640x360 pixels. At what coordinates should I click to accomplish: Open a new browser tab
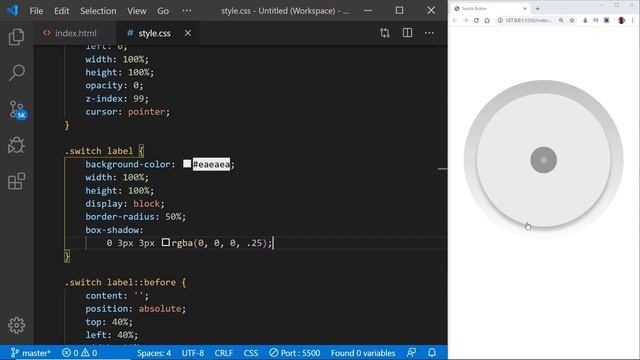tap(538, 8)
